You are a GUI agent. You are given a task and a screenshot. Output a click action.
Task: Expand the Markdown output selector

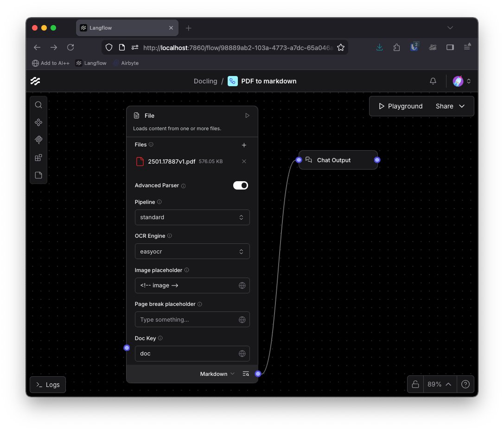point(217,374)
